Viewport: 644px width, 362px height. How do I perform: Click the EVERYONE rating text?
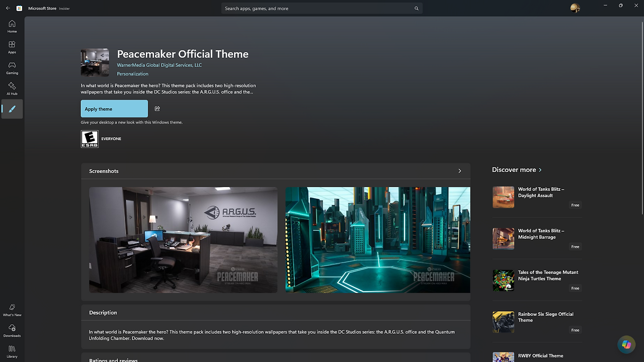pos(111,139)
